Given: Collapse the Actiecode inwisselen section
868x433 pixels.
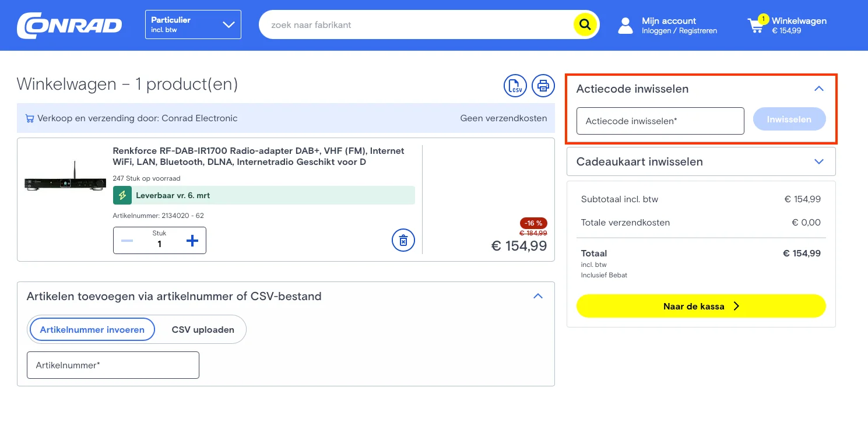Looking at the screenshot, I should coord(818,89).
